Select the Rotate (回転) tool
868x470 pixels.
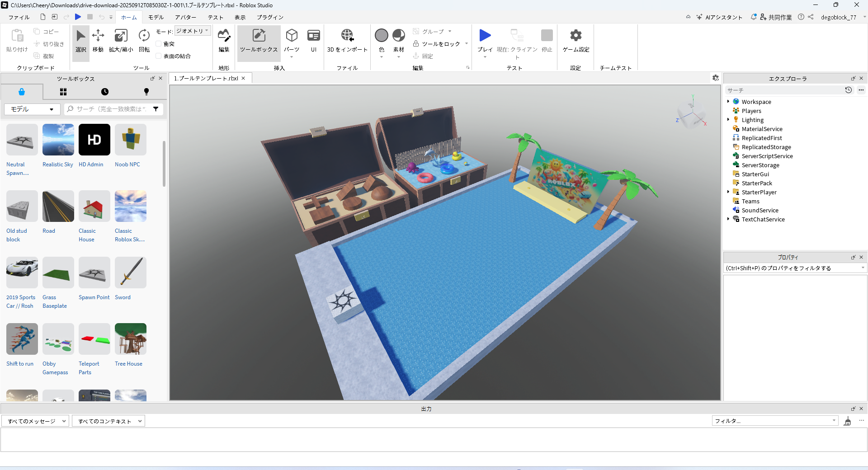click(x=144, y=41)
